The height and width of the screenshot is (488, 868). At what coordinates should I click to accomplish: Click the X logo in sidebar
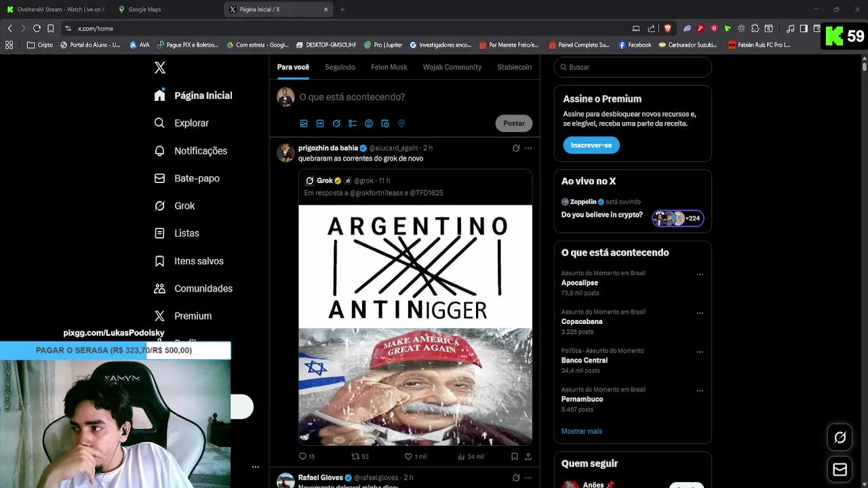(160, 67)
